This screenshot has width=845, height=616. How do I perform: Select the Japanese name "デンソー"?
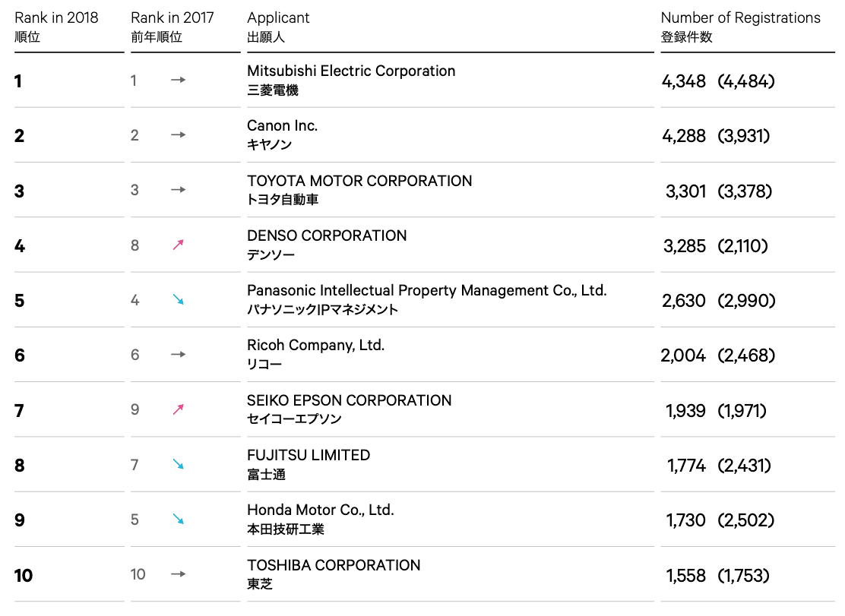tap(271, 254)
